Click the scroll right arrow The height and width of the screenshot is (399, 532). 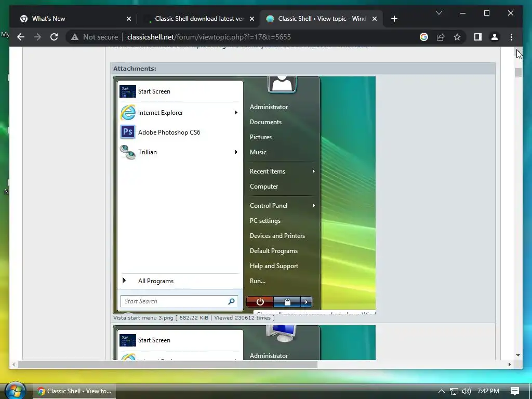(x=509, y=364)
